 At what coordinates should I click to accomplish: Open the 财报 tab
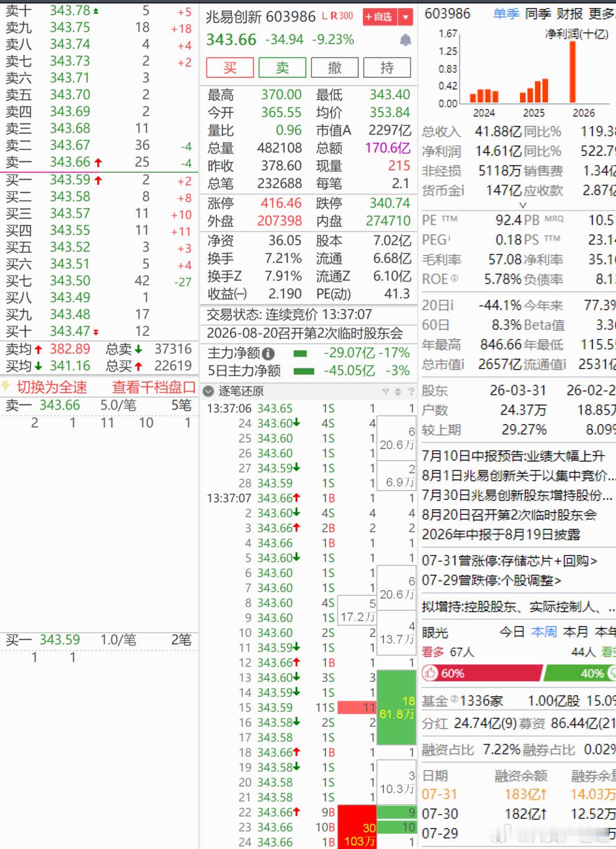pos(569,14)
